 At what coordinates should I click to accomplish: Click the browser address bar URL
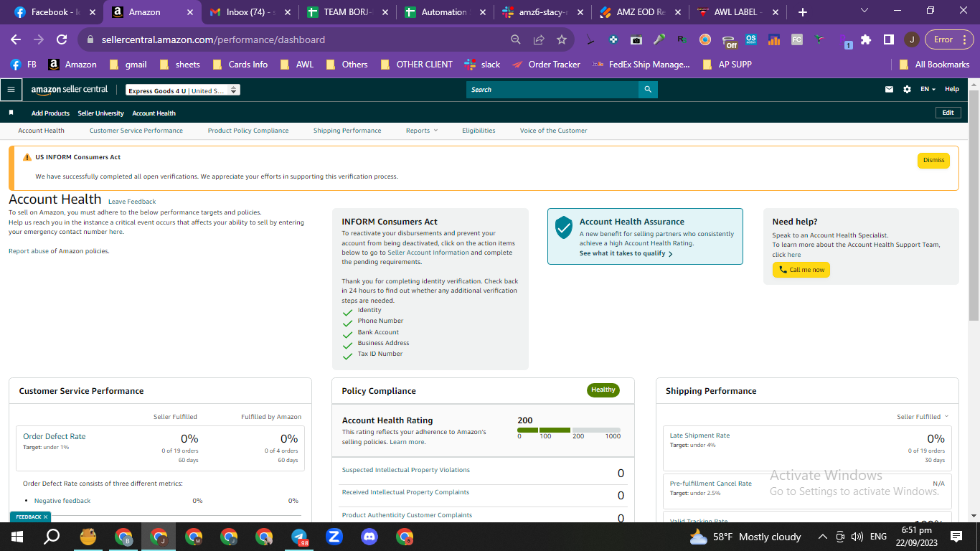click(x=213, y=39)
